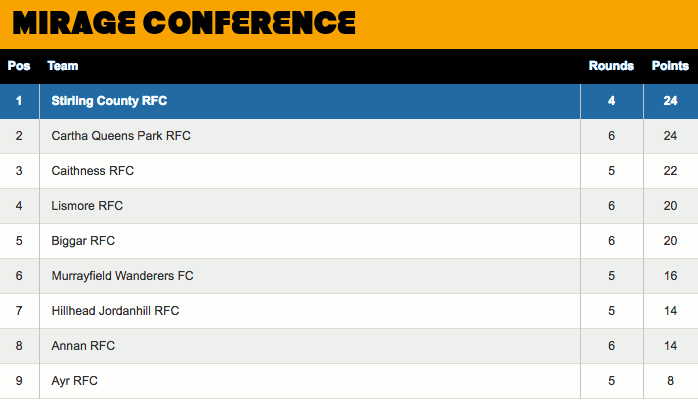The image size is (698, 400).
Task: Click position number 9 cell
Action: click(x=19, y=381)
